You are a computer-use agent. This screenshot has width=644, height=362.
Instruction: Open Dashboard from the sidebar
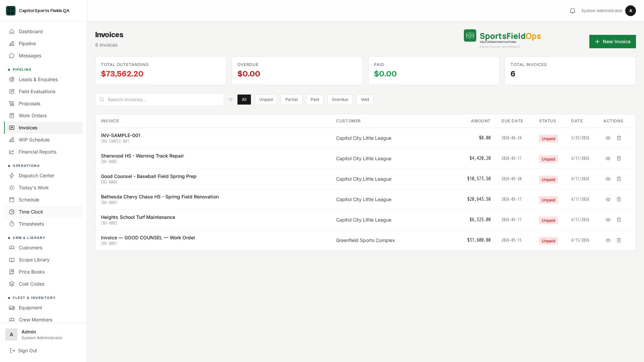43,32
